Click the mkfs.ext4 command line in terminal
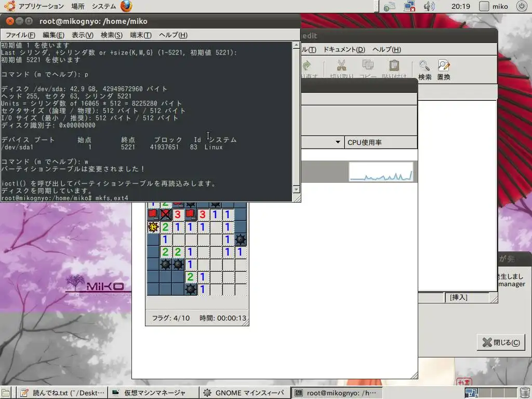Viewport: 532px width, 399px height. 64,198
